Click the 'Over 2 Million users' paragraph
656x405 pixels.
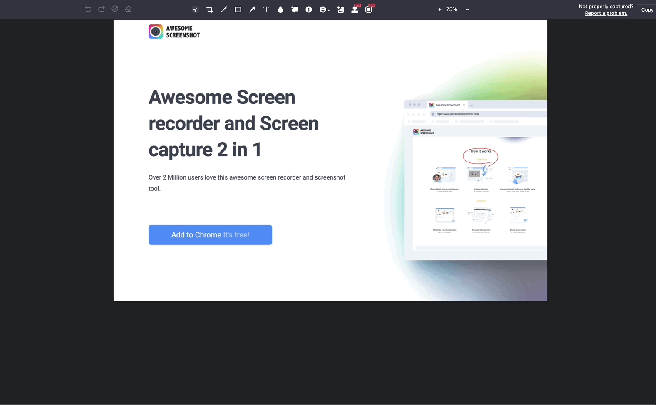click(x=247, y=183)
